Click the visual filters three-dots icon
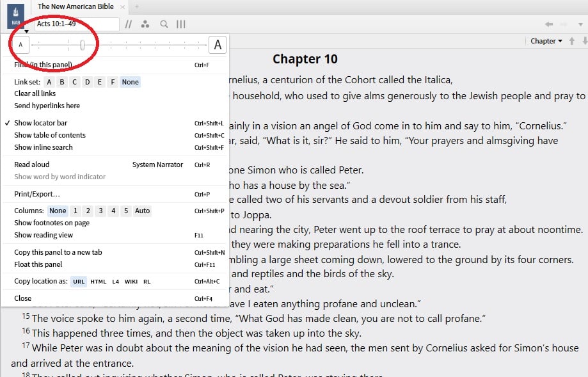 pos(145,24)
